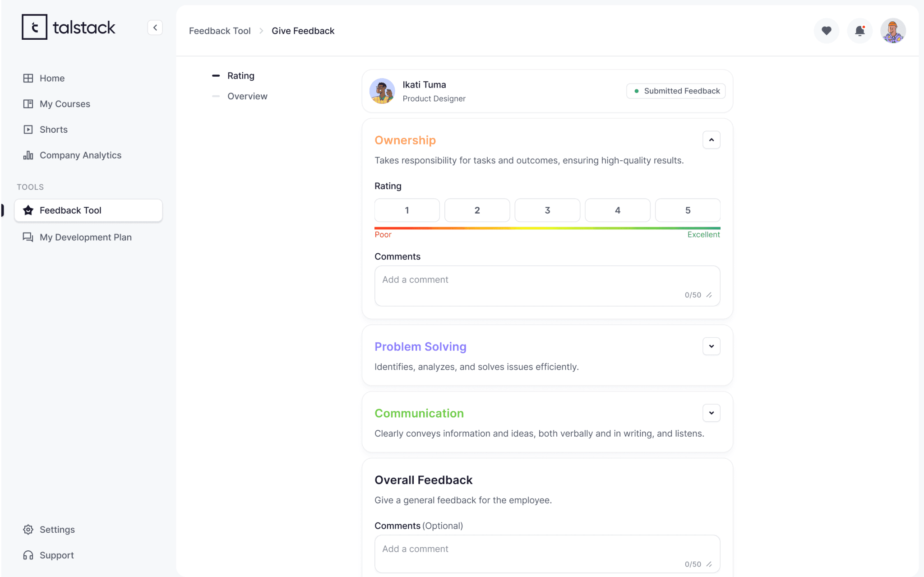
Task: Open the user profile avatar
Action: pyautogui.click(x=893, y=31)
